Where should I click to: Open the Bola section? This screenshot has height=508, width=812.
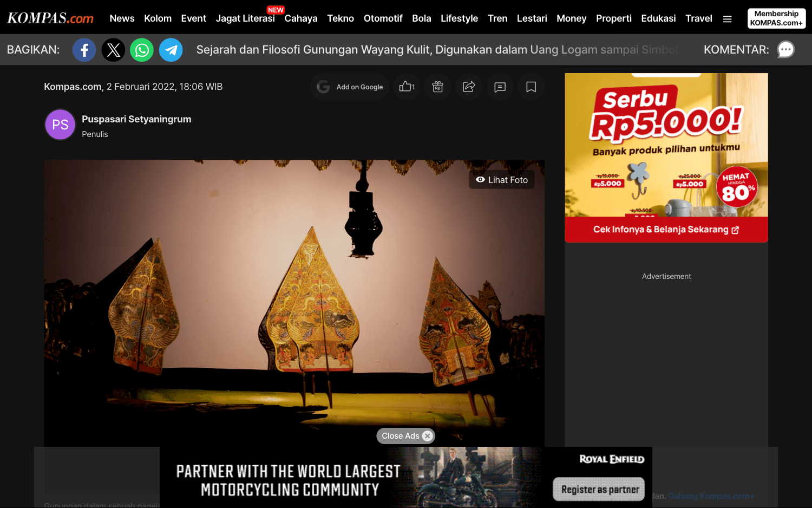coord(421,18)
